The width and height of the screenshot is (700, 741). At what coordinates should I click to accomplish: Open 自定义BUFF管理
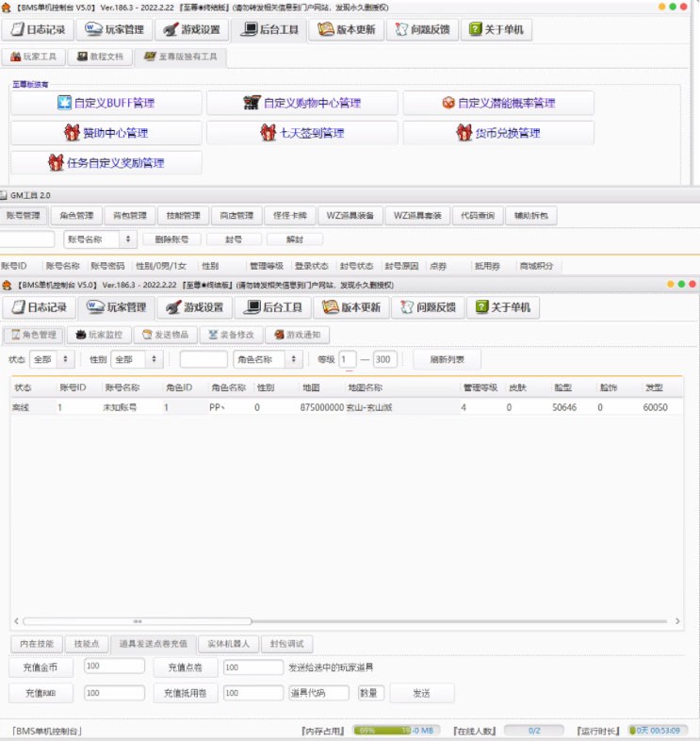coord(106,103)
